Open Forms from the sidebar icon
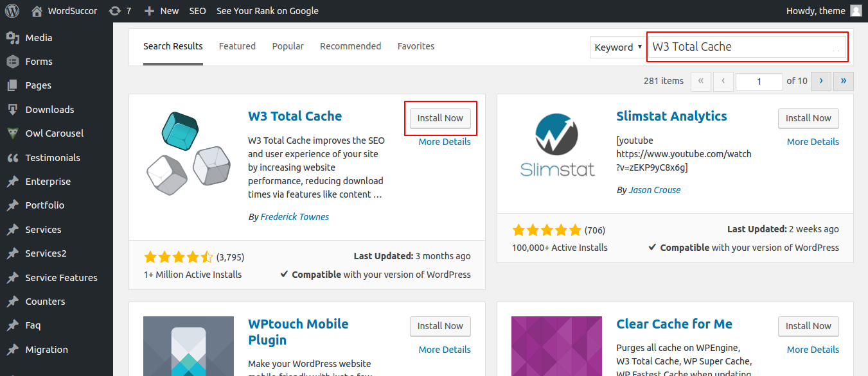 tap(12, 62)
